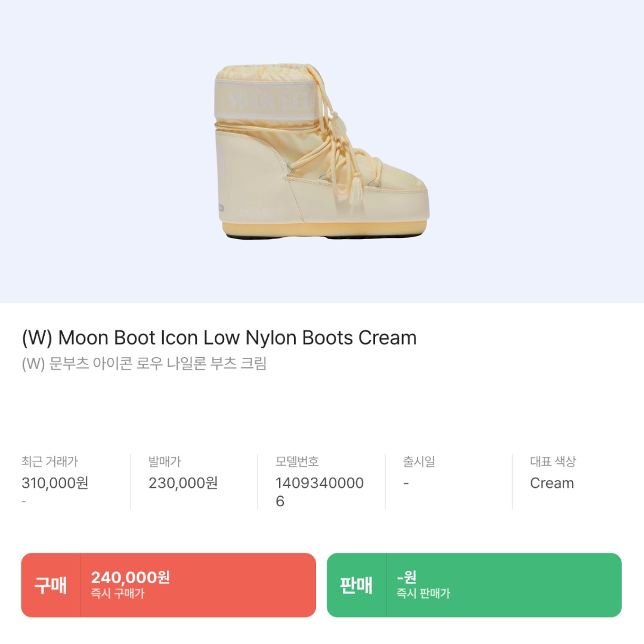The image size is (644, 644).
Task: Click the 출시일 label
Action: [419, 462]
